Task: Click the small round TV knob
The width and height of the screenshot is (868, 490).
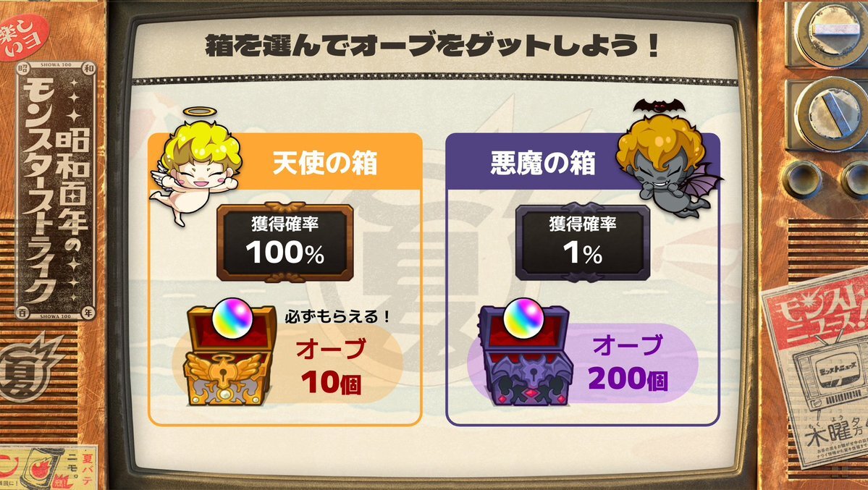Action: 801,180
